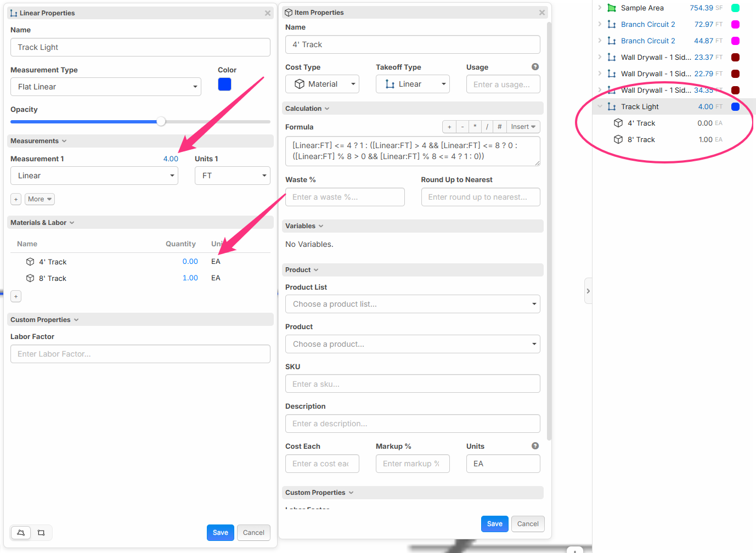Open the Measurement Type dropdown
Viewport: 756px width, 553px height.
point(106,87)
